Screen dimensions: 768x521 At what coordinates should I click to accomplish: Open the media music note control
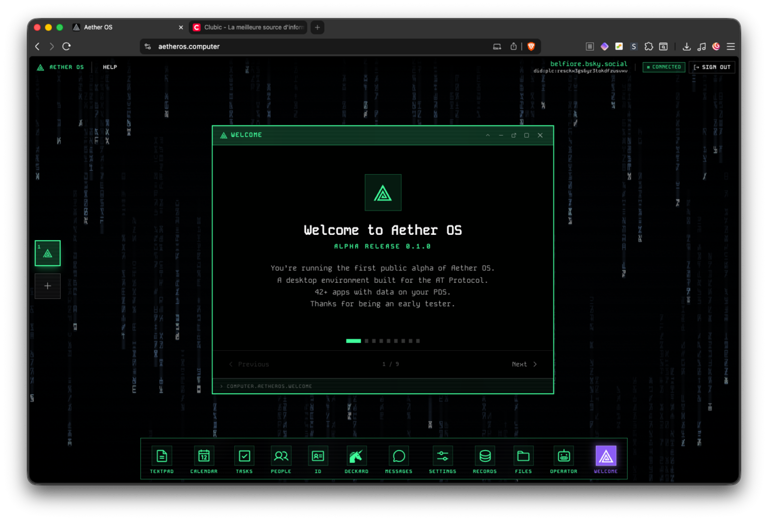[x=701, y=47]
